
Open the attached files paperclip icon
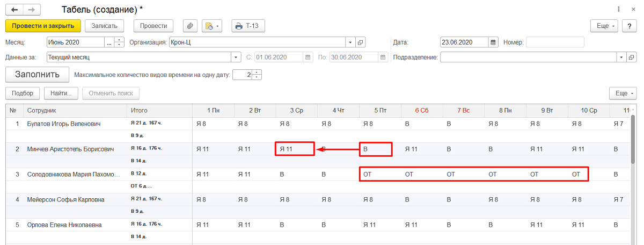[x=190, y=26]
